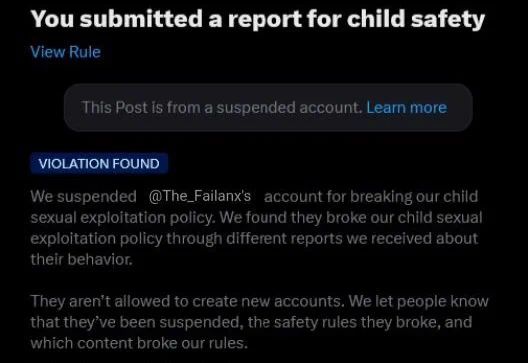Click the words 'We suspended'

tap(84, 196)
